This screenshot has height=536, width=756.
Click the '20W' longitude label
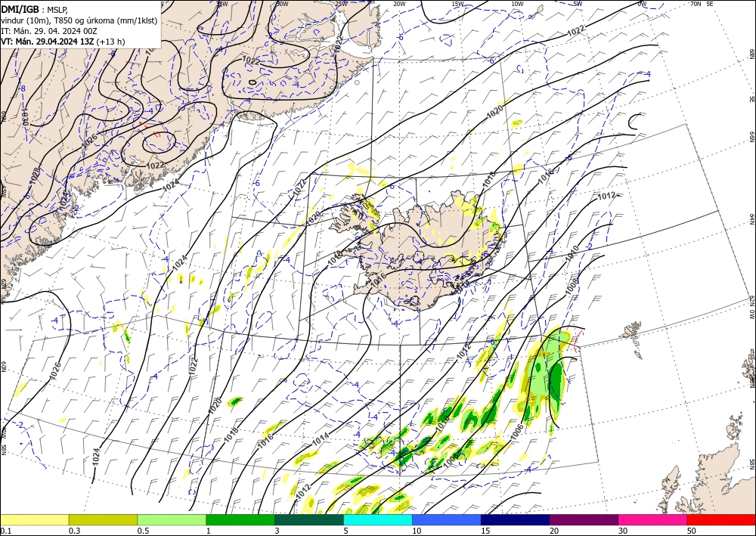398,4
